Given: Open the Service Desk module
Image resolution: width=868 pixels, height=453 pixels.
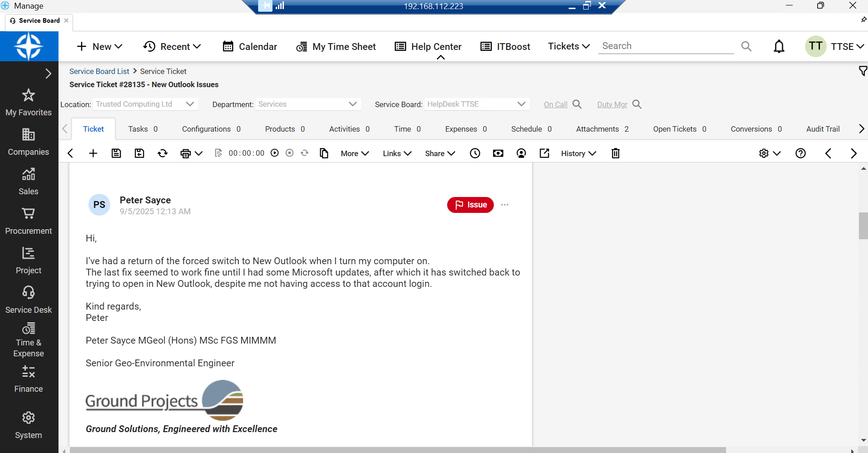Looking at the screenshot, I should tap(29, 300).
